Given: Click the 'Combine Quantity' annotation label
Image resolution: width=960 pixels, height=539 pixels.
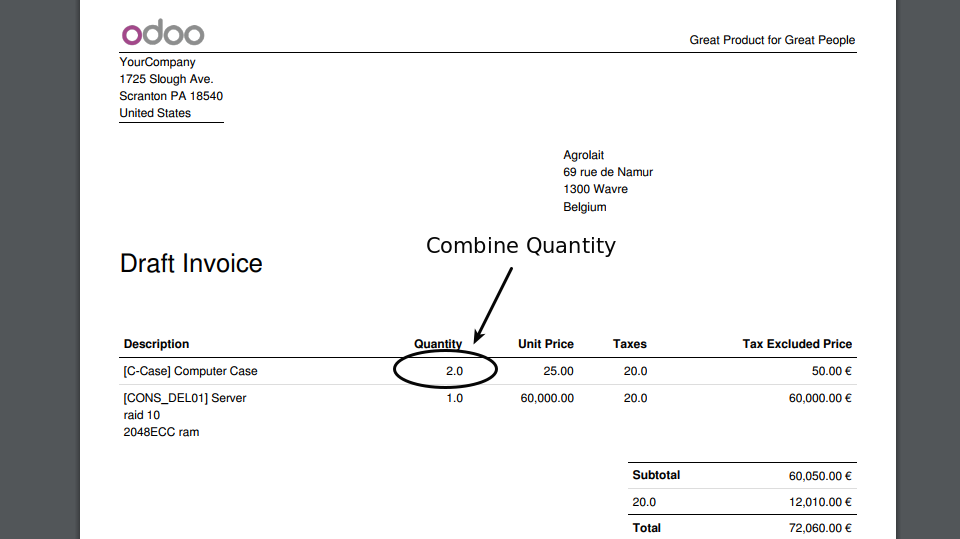Looking at the screenshot, I should [x=520, y=245].
